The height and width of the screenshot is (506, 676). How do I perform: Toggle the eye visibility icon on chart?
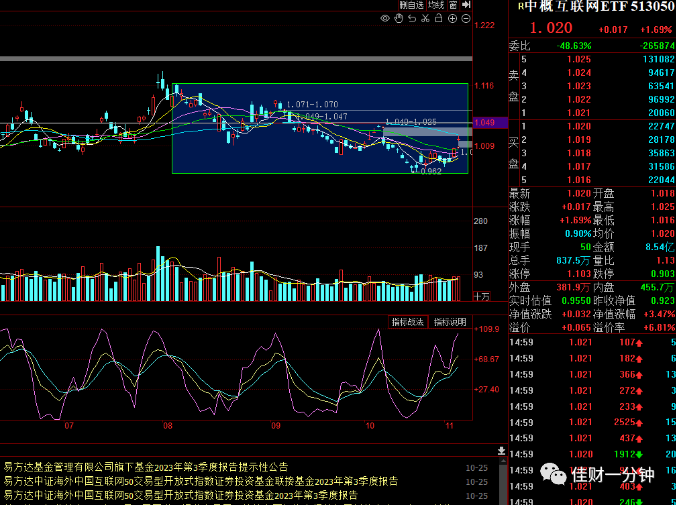385,18
